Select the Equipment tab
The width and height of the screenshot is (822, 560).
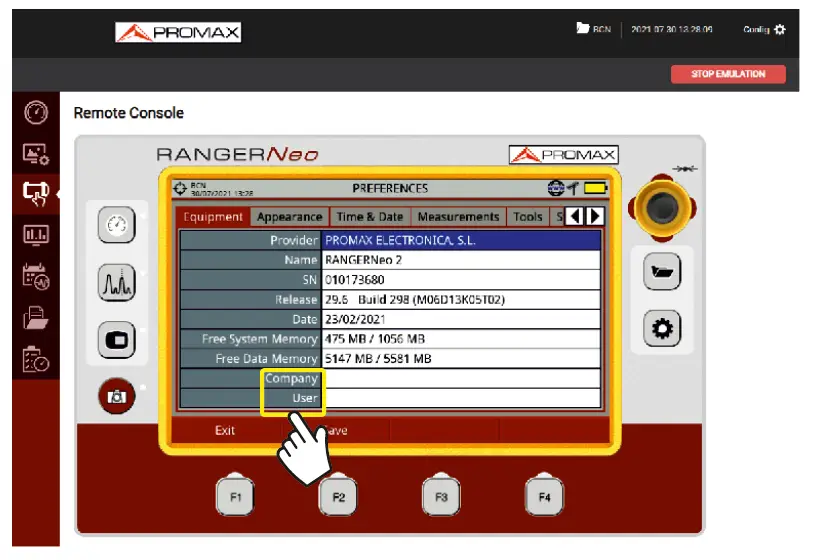(212, 217)
